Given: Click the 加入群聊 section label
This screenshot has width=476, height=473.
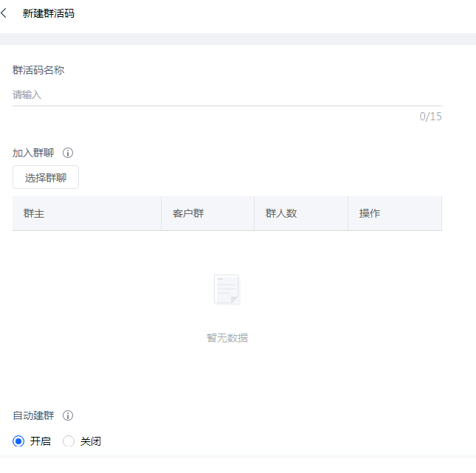Looking at the screenshot, I should [33, 153].
